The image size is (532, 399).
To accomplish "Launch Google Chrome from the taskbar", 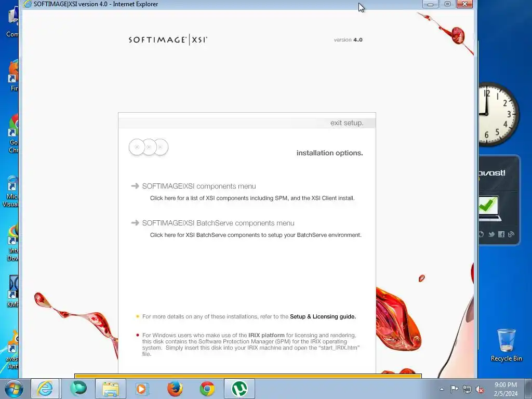I will coord(207,389).
